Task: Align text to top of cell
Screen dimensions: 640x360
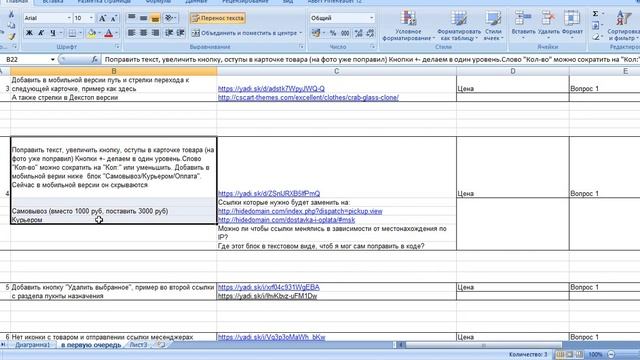Action: (131, 18)
